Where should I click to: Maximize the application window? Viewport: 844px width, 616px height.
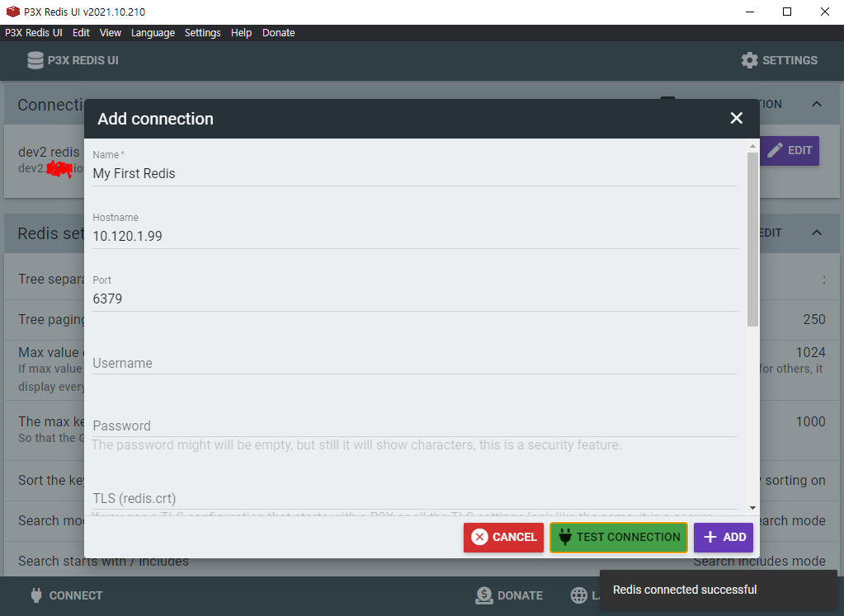[787, 12]
